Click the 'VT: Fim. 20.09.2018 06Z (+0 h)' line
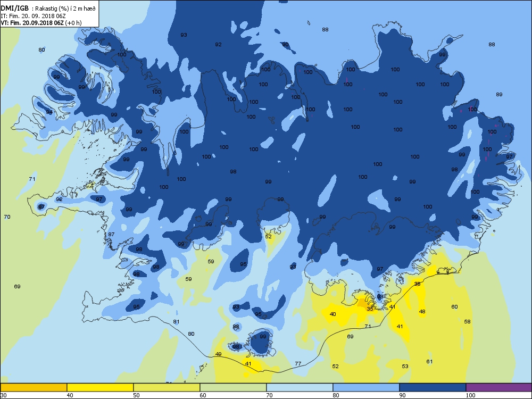532x399 pixels. 41,23
